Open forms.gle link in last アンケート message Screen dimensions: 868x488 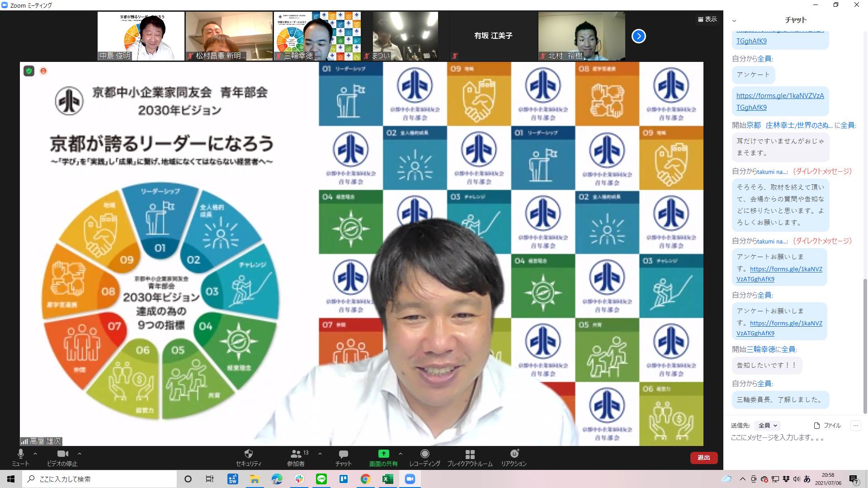pyautogui.click(x=779, y=328)
